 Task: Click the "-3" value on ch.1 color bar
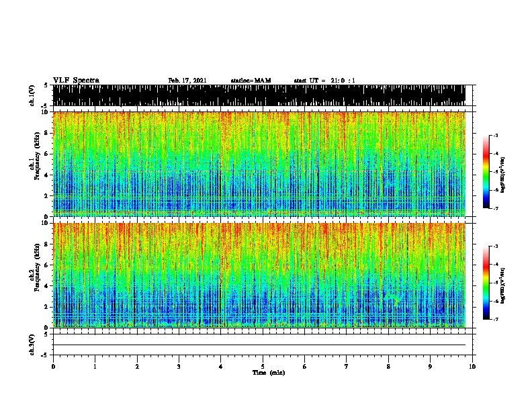(x=495, y=136)
